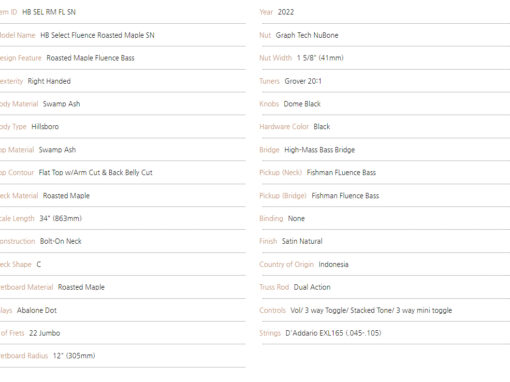Select the 22 Jumbo frets value
Screen dimensions: 510x382
tap(45, 333)
